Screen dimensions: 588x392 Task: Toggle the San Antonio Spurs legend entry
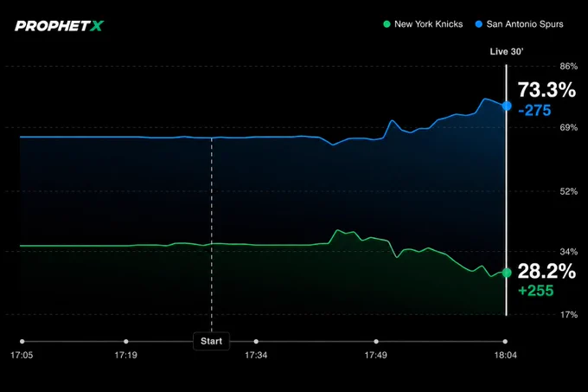pos(520,24)
